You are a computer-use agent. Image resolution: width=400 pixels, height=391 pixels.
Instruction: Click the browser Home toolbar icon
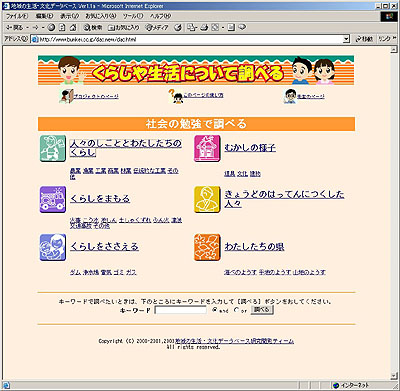pyautogui.click(x=73, y=27)
